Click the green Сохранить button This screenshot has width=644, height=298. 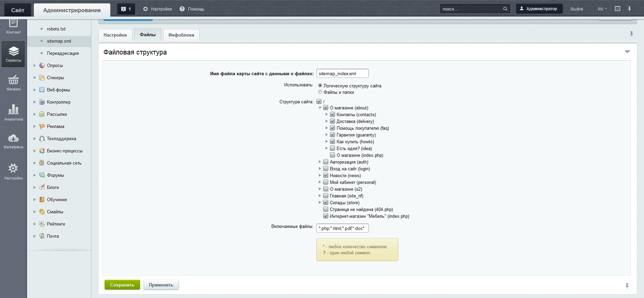tap(122, 285)
